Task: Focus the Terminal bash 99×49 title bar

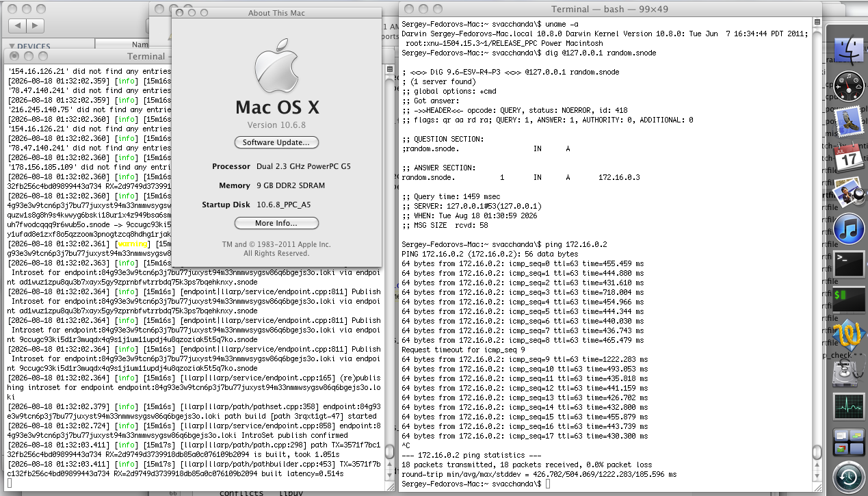Action: pyautogui.click(x=610, y=9)
